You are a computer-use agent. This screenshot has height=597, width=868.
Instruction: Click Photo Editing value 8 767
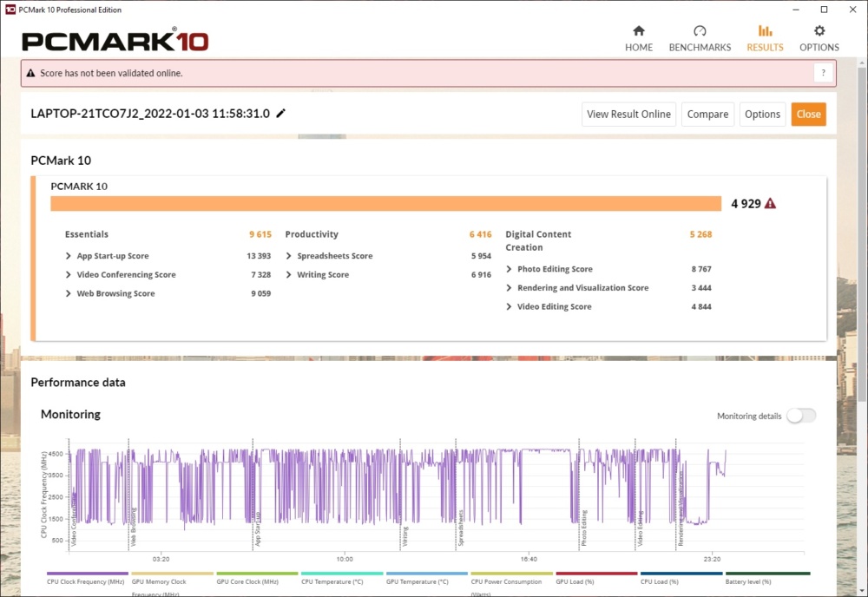tap(701, 269)
